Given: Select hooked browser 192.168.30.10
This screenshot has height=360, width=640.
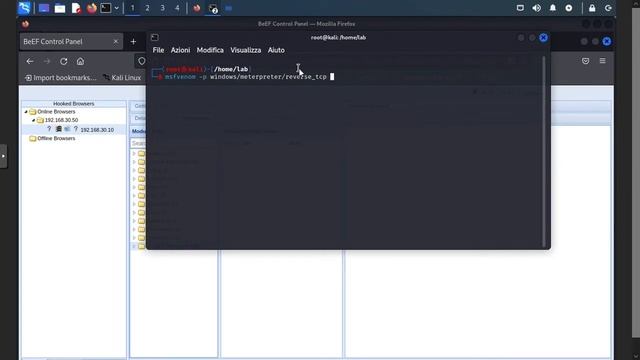Looking at the screenshot, I should (x=97, y=130).
